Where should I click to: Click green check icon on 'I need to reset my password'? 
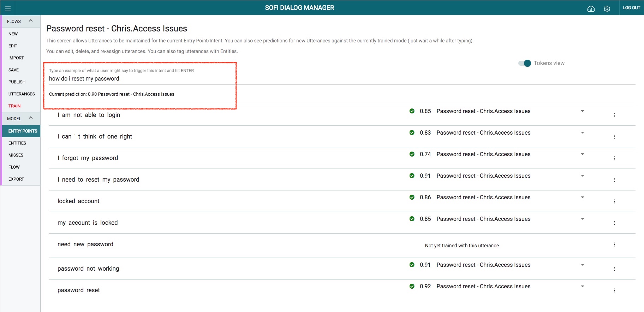pos(412,176)
